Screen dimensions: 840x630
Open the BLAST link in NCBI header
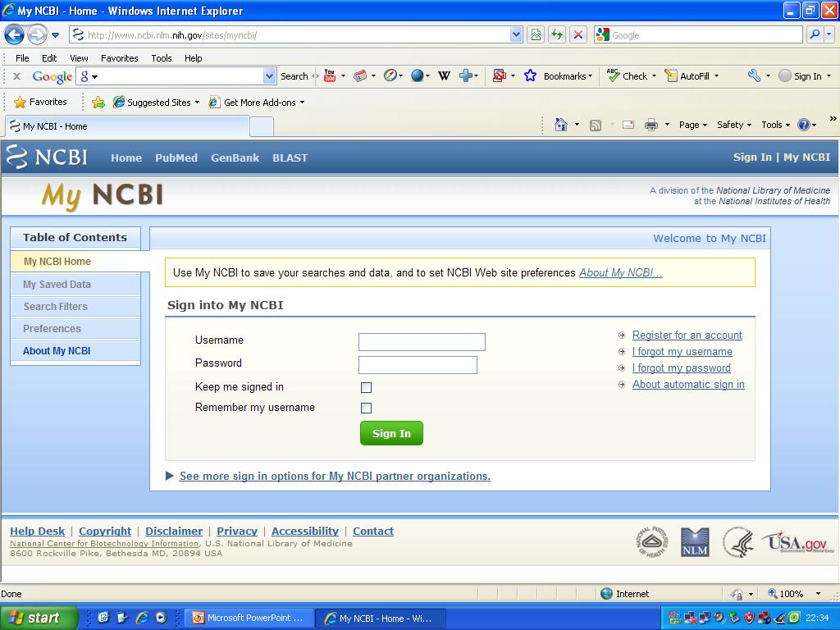pyautogui.click(x=290, y=158)
